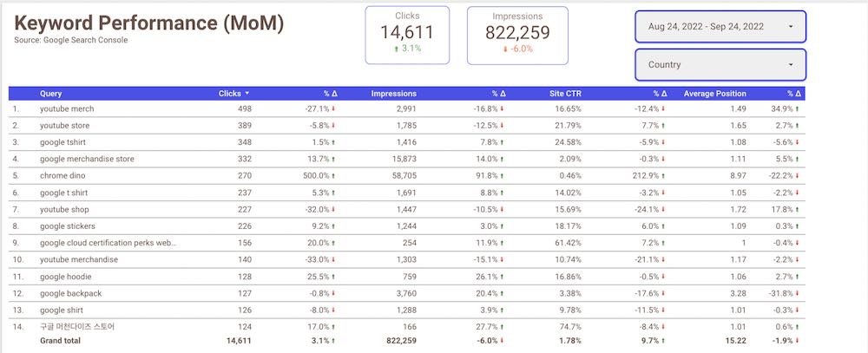Click the 8.97 average position value
The width and height of the screenshot is (868, 353).
click(738, 175)
